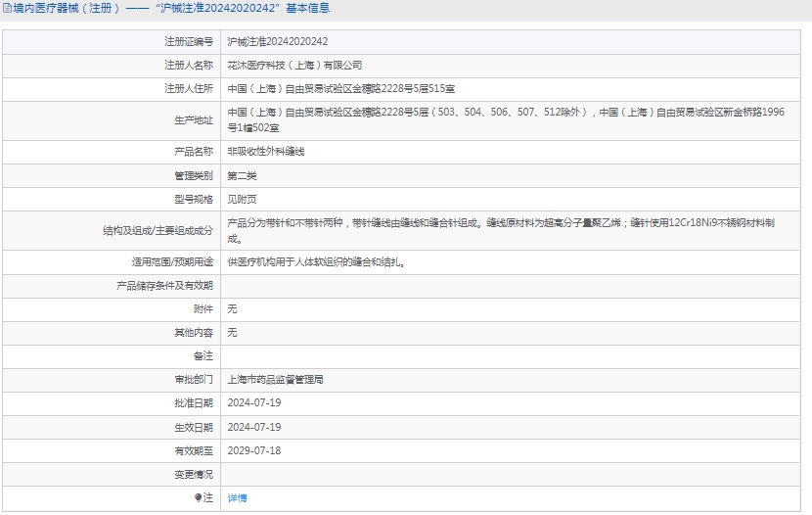Image resolution: width=812 pixels, height=515 pixels.
Task: Select registration number 沪械注准20242020242 in table
Action: 278,42
